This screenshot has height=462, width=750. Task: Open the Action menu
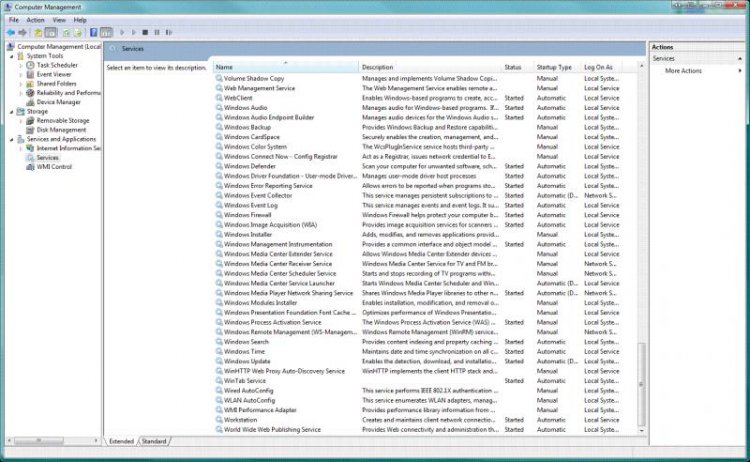click(35, 20)
